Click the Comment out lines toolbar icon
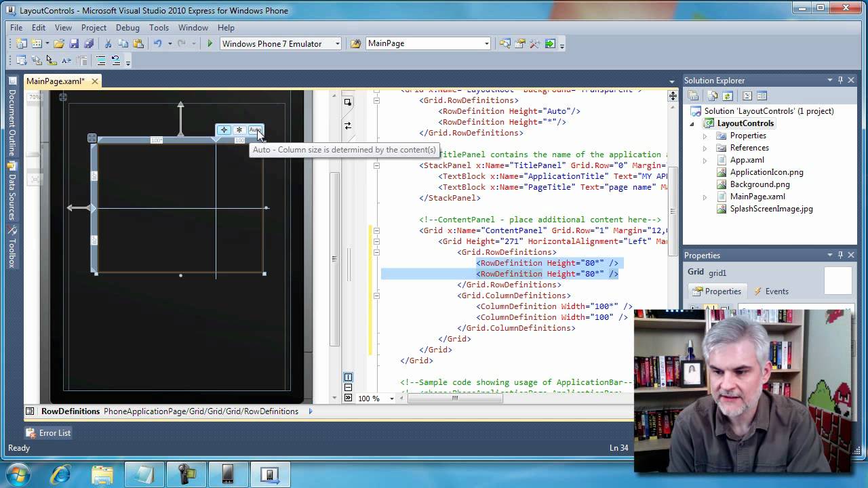The image size is (868, 488). click(101, 60)
